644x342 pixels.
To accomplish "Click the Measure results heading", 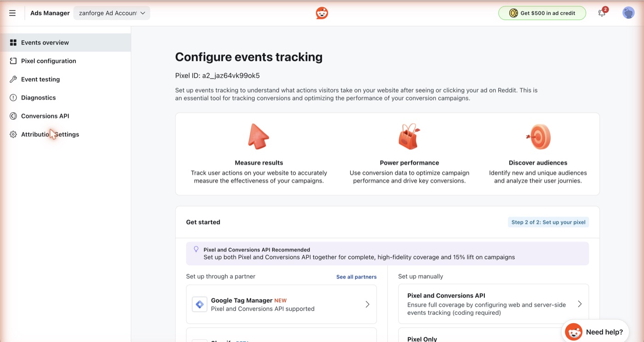I will [259, 162].
